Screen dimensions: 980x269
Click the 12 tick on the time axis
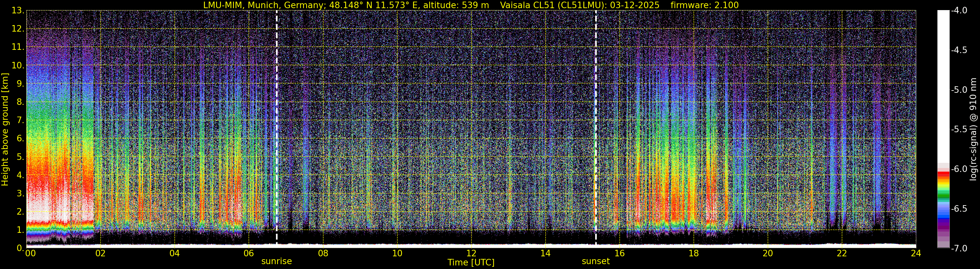coord(471,254)
